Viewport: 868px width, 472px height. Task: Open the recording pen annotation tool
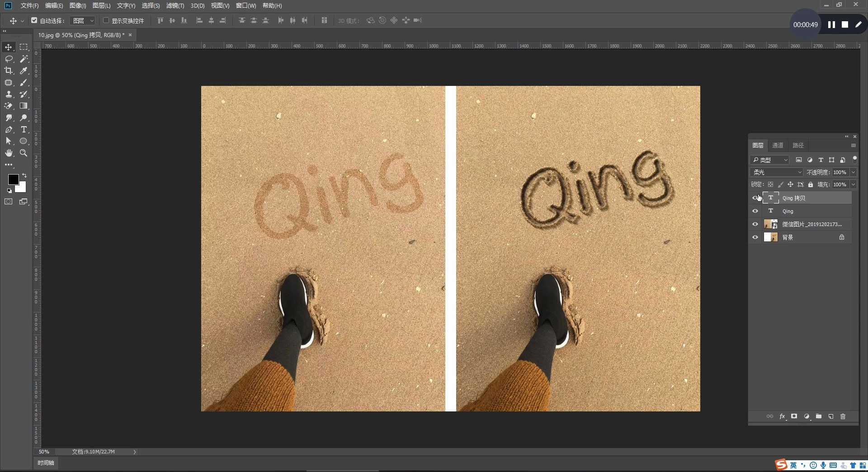click(858, 25)
